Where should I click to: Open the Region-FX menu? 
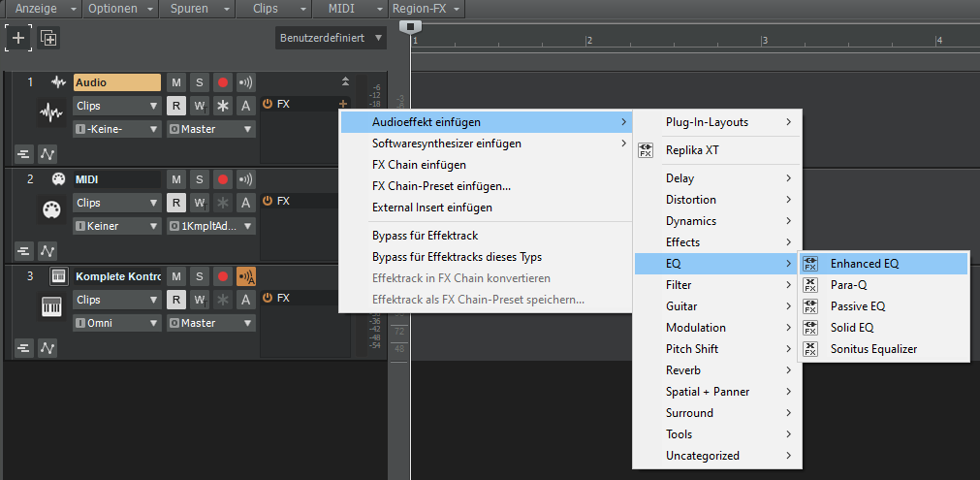pyautogui.click(x=427, y=9)
